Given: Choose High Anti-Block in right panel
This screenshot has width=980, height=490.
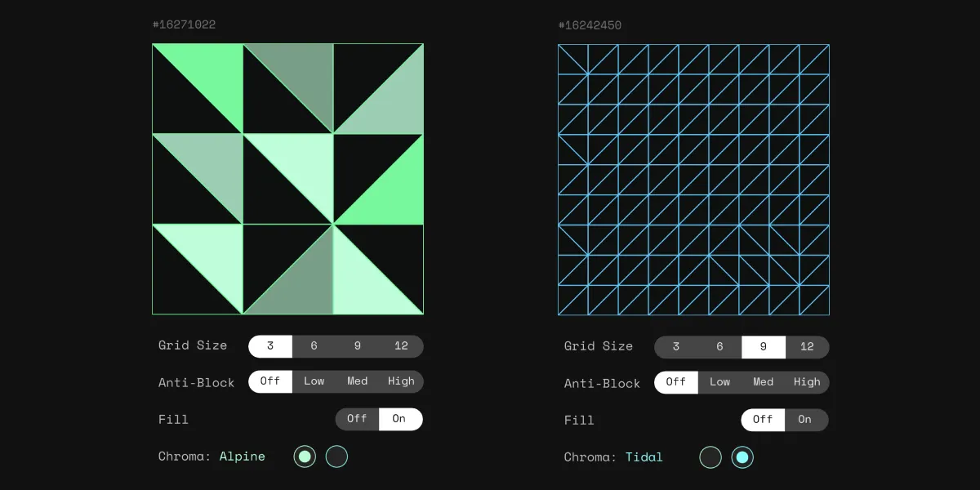Looking at the screenshot, I should point(807,382).
